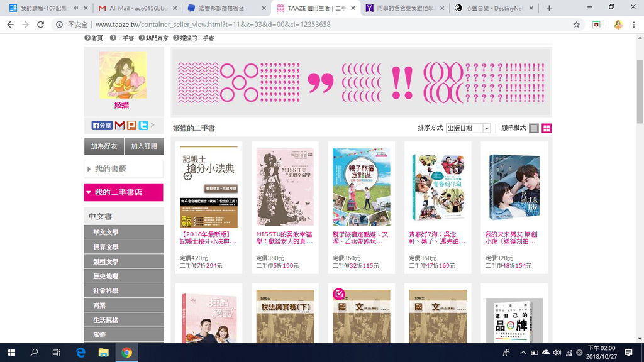
Task: Open 華文文學 category
Action: point(124,233)
